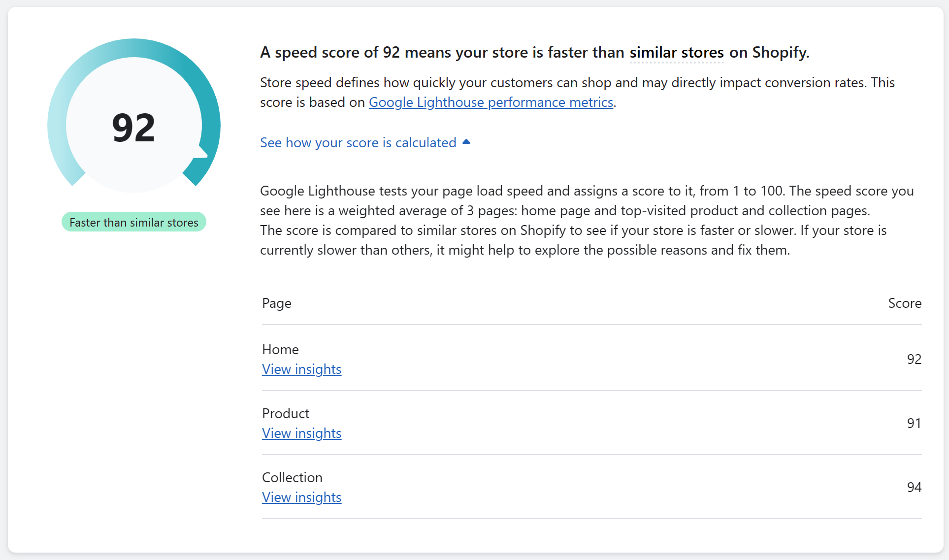Click the Collection page score 94
The height and width of the screenshot is (560, 949).
(x=914, y=487)
